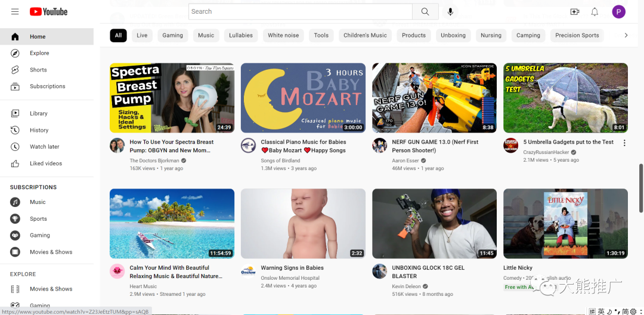Open options menu for Umbrella Gadgets video
The height and width of the screenshot is (315, 644).
point(624,143)
